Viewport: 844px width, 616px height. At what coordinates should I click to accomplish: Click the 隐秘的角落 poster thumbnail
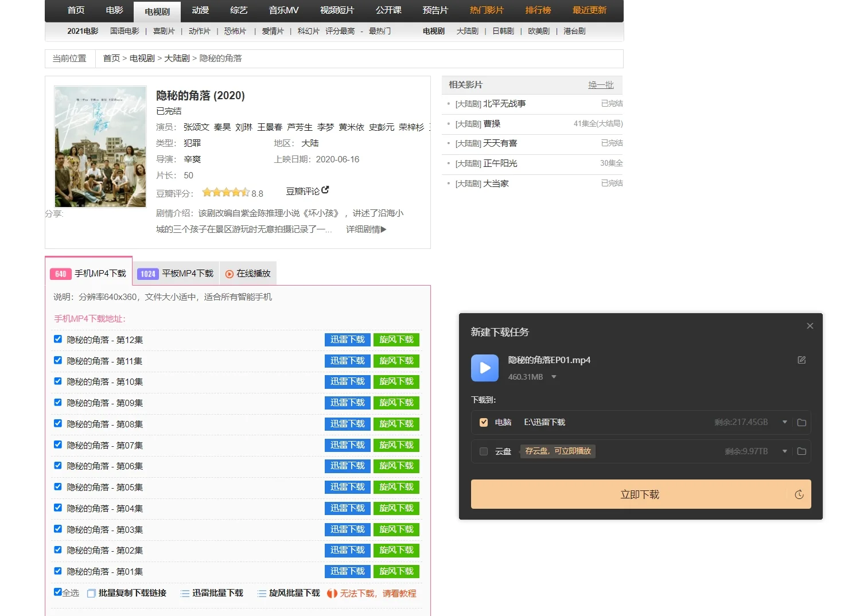click(x=100, y=146)
